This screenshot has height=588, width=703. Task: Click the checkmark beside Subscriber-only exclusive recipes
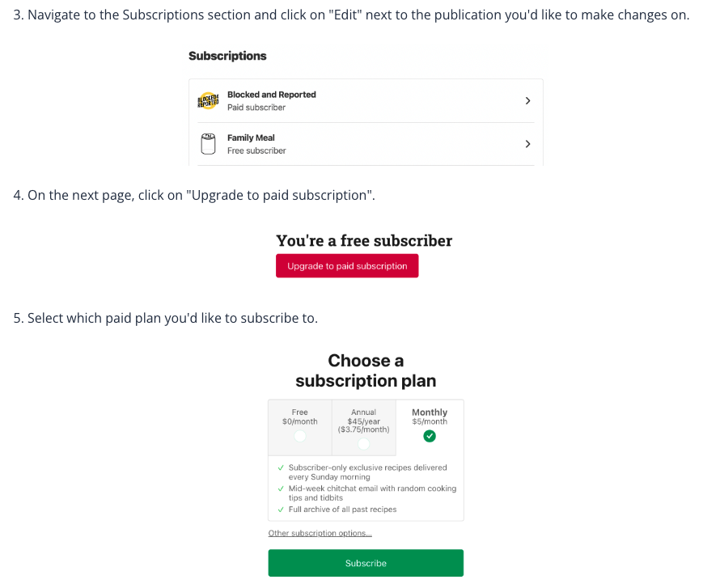281,467
